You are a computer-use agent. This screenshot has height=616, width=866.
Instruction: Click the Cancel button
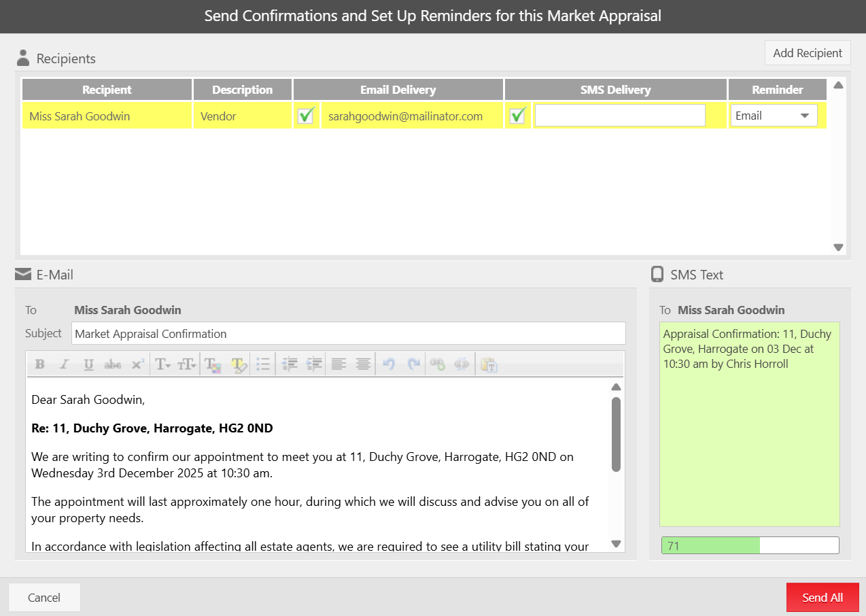point(44,598)
